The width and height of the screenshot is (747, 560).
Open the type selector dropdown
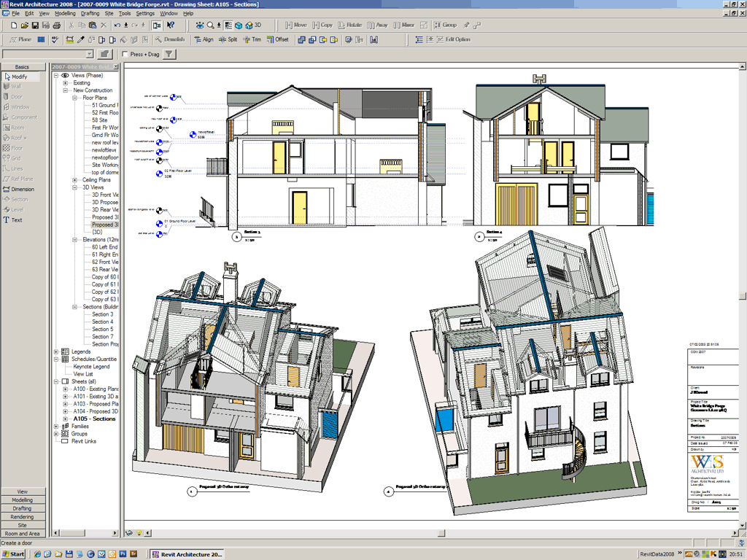[89, 54]
